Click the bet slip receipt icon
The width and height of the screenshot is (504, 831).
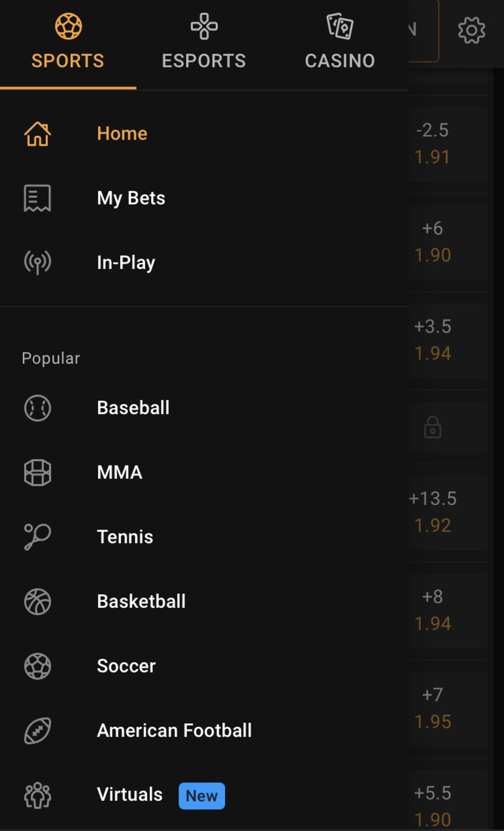(38, 198)
